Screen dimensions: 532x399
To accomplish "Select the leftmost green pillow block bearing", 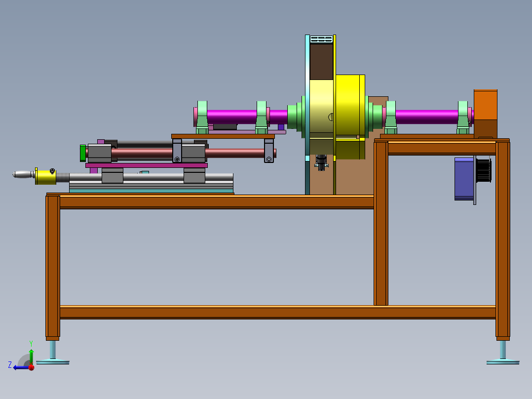I will (x=202, y=117).
